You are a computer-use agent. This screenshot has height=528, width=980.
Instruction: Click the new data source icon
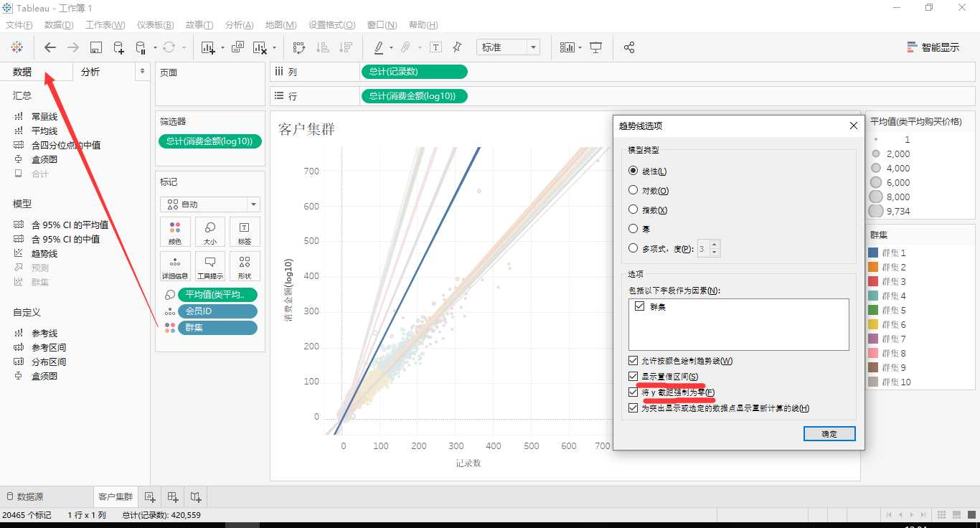click(119, 47)
